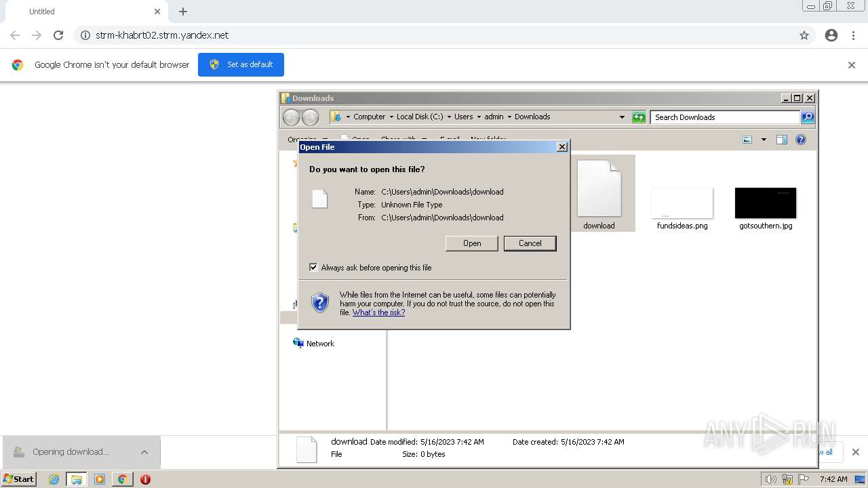Select the download file

pos(599,194)
